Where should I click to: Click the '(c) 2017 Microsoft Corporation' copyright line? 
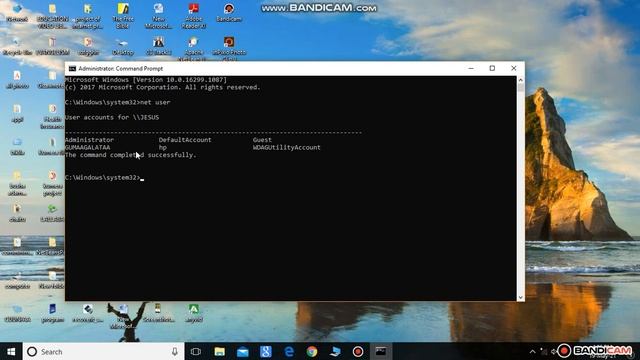click(x=162, y=87)
